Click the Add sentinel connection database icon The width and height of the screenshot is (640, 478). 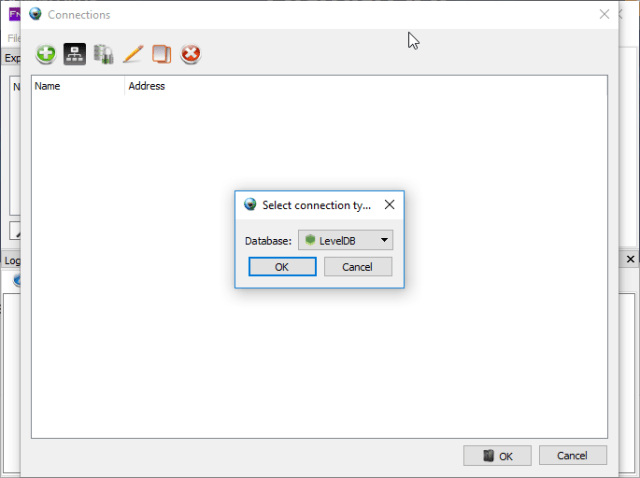(104, 54)
